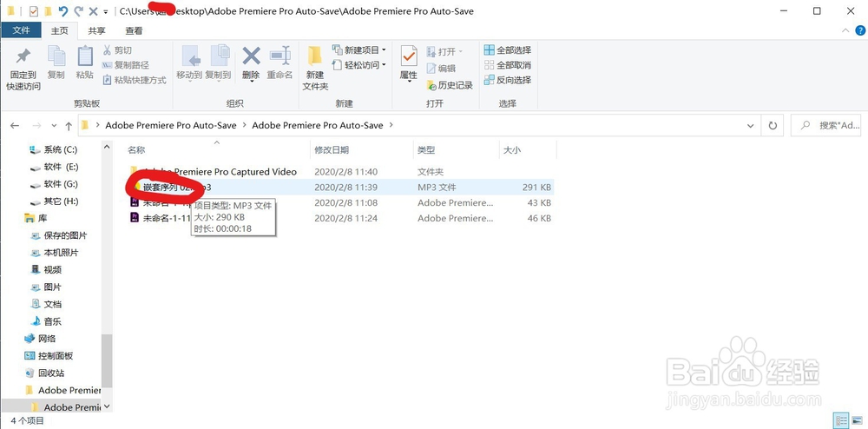
Task: Click Paste shortcut (粘贴快捷方式)
Action: [135, 80]
